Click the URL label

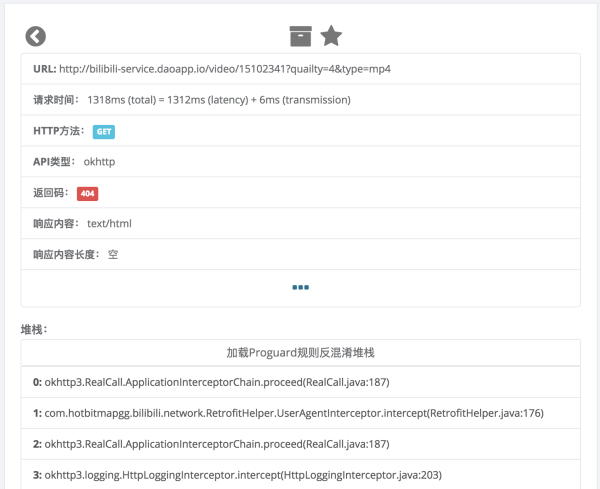click(x=44, y=69)
